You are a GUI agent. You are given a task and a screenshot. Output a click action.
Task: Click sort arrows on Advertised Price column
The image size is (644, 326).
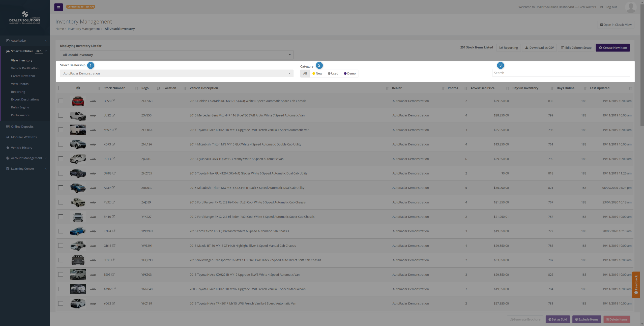507,88
